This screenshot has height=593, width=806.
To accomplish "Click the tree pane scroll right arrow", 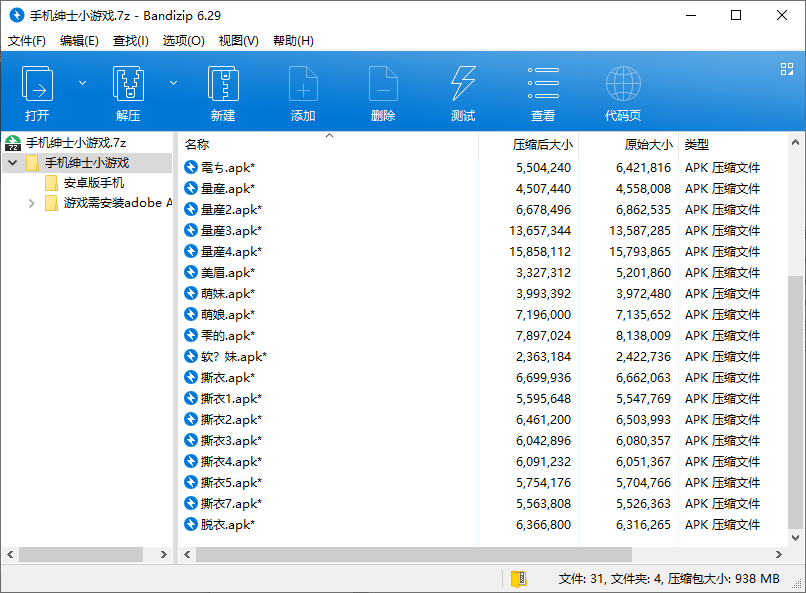I will coord(163,554).
